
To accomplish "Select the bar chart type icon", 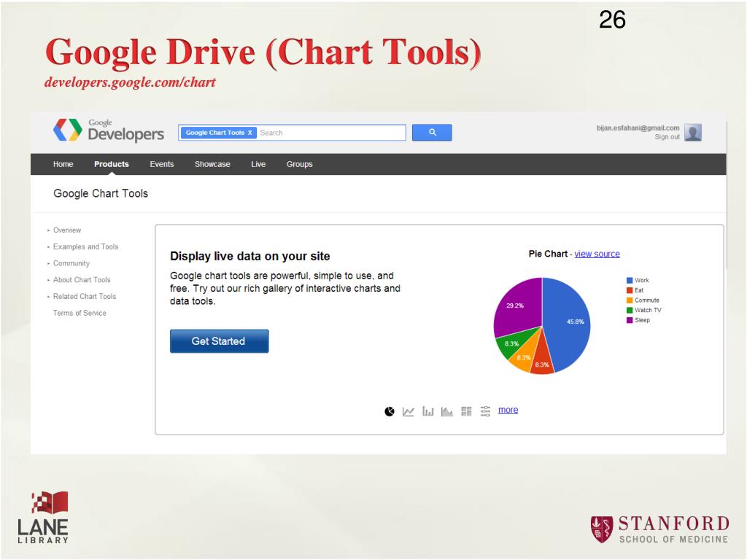I will [427, 411].
